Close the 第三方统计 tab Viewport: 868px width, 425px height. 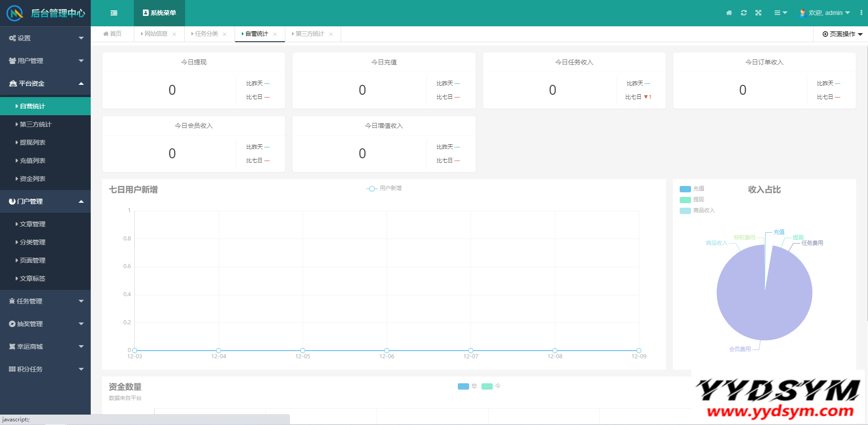click(331, 34)
